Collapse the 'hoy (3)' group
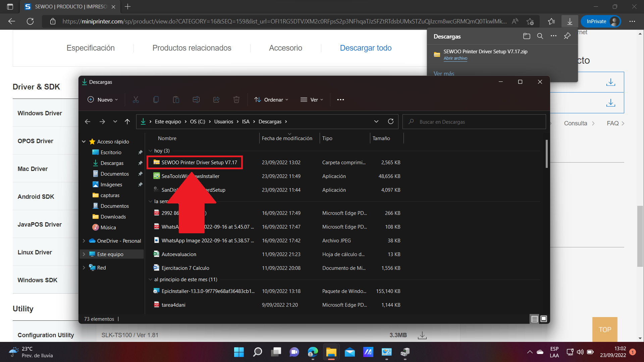The height and width of the screenshot is (362, 644). pos(151,150)
